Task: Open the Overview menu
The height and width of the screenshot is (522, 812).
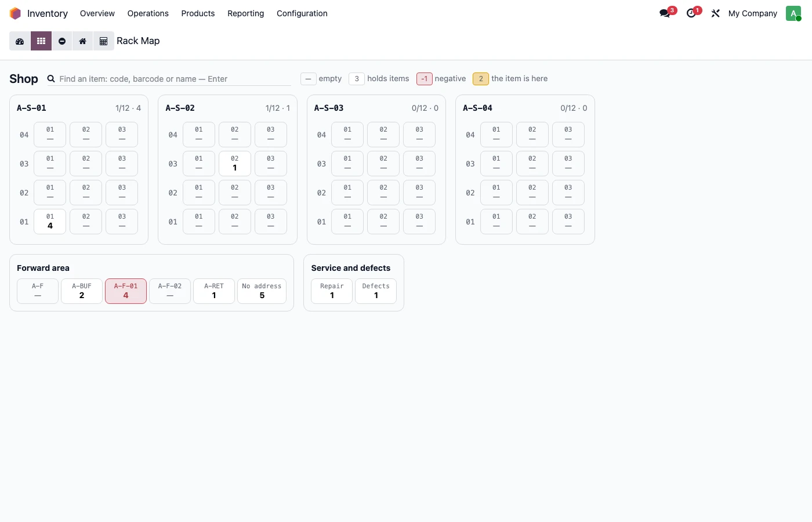Action: tap(97, 13)
